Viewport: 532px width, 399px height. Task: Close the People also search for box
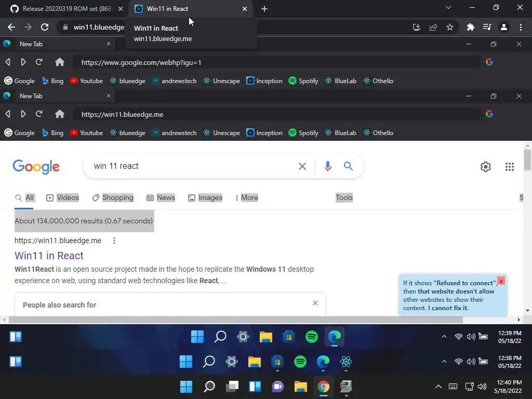pyautogui.click(x=315, y=303)
